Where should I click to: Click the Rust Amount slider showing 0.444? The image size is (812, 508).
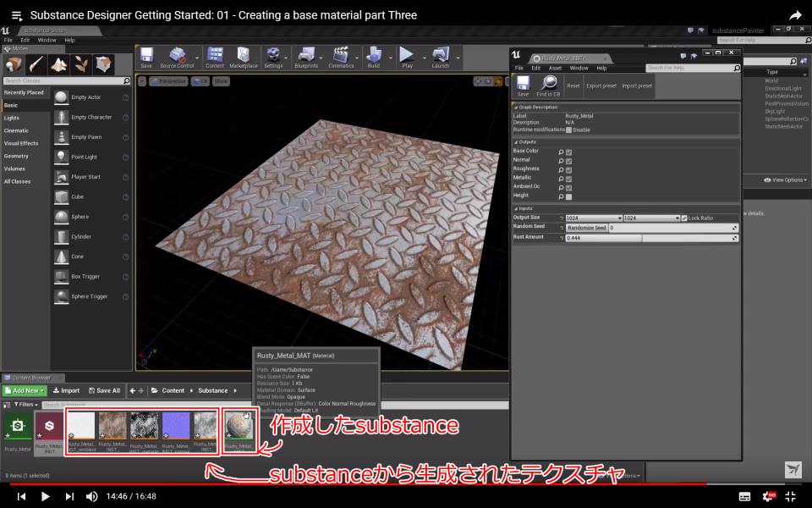652,238
